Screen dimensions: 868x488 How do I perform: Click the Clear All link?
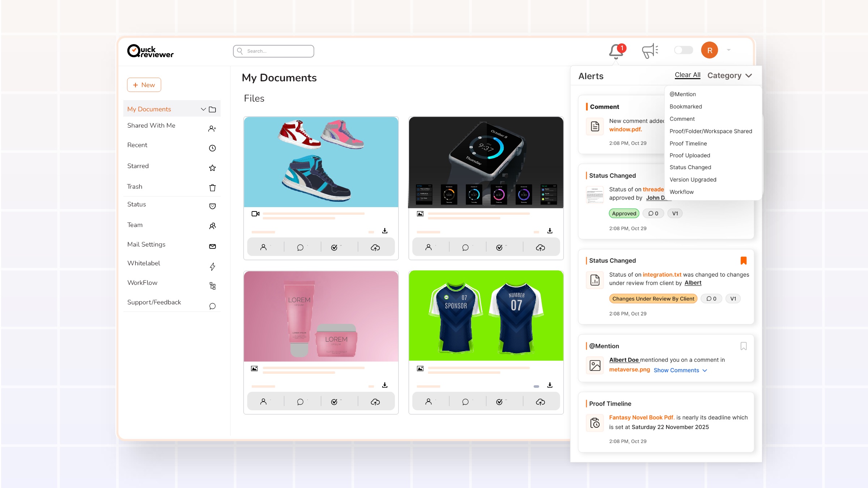click(x=687, y=74)
